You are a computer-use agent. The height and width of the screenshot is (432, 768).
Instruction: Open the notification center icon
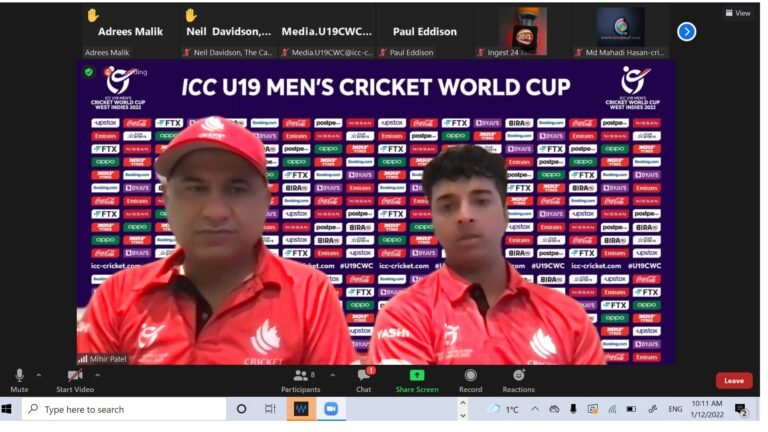tap(741, 409)
